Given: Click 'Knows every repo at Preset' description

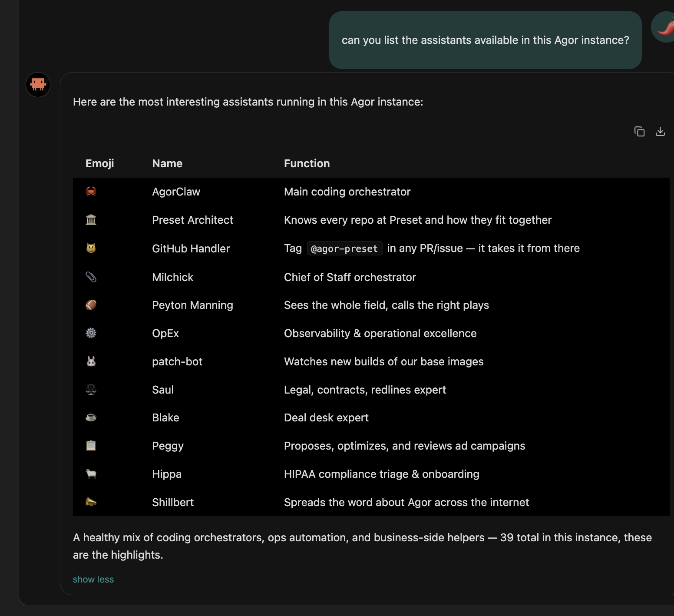Looking at the screenshot, I should click(x=418, y=220).
